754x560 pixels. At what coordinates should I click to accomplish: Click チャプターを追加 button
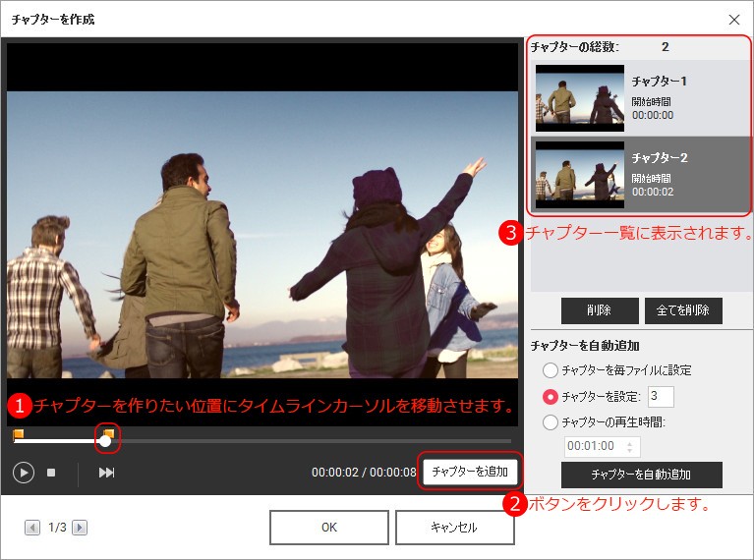(470, 471)
